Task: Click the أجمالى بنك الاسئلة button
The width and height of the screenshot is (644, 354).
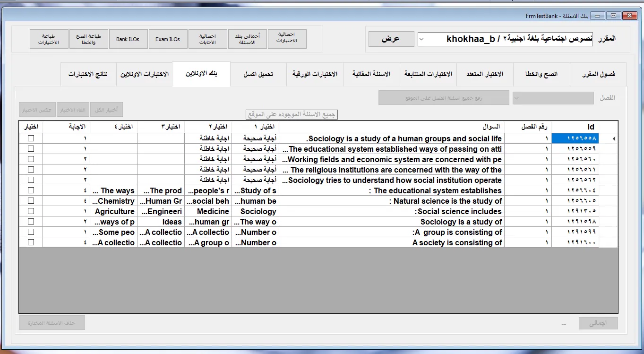Action: click(248, 39)
